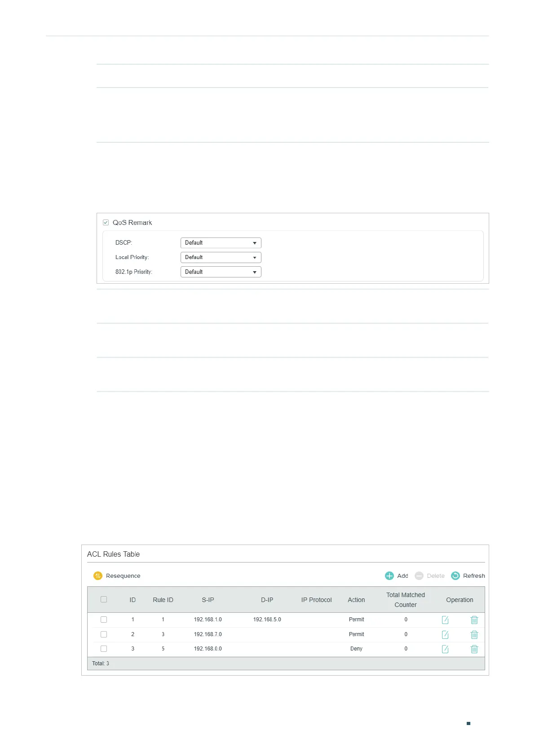Image resolution: width=535 pixels, height=756 pixels.
Task: Click the Rule ID column header
Action: [x=163, y=600]
